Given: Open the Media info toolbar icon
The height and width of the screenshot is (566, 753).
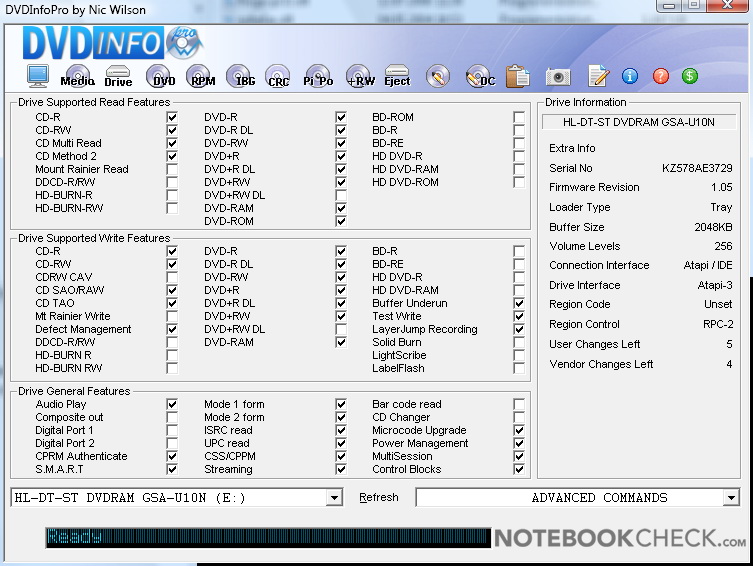Looking at the screenshot, I should pyautogui.click(x=78, y=76).
